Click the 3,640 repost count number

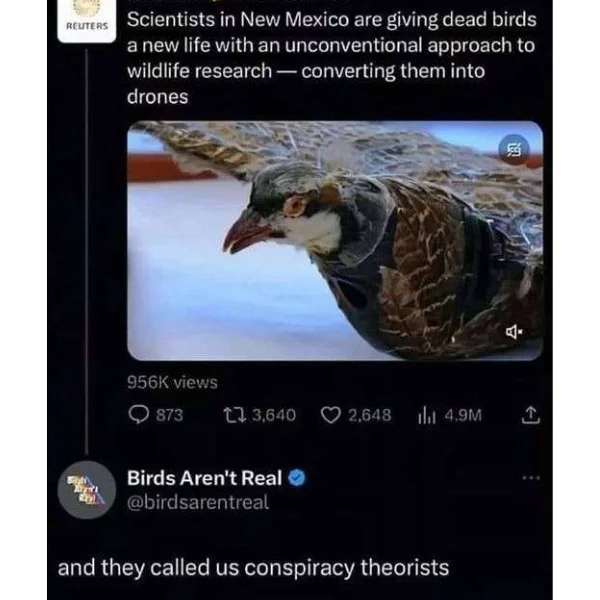coord(274,415)
